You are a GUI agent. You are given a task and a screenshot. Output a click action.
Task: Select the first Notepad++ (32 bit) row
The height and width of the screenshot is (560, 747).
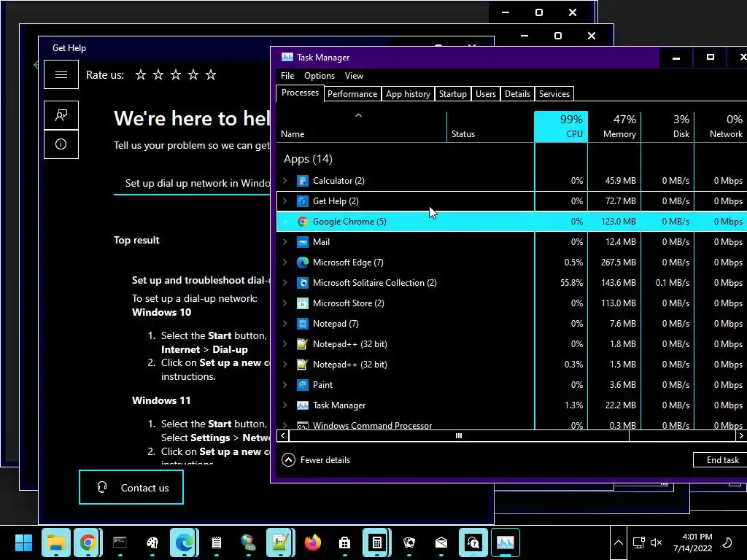511,344
